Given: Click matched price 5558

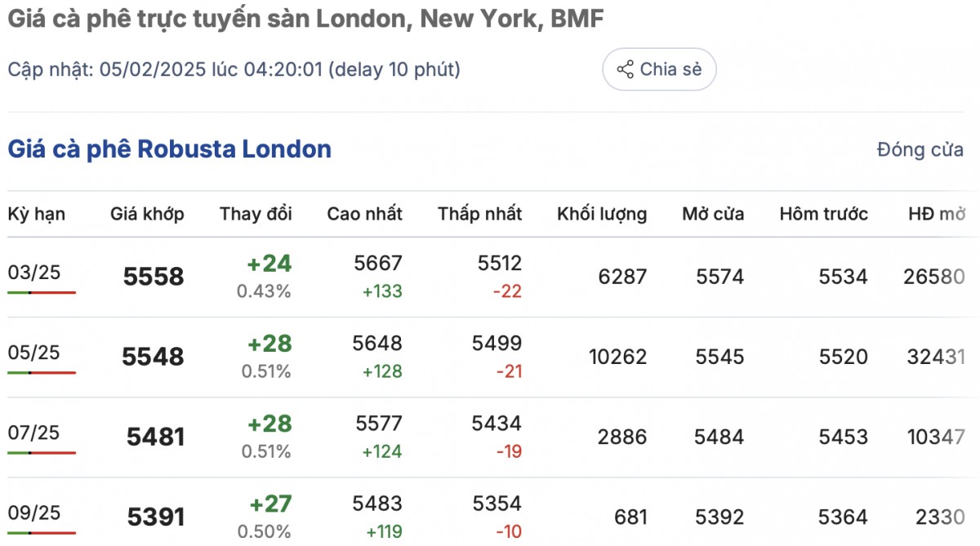Looking at the screenshot, I should pos(154,277).
